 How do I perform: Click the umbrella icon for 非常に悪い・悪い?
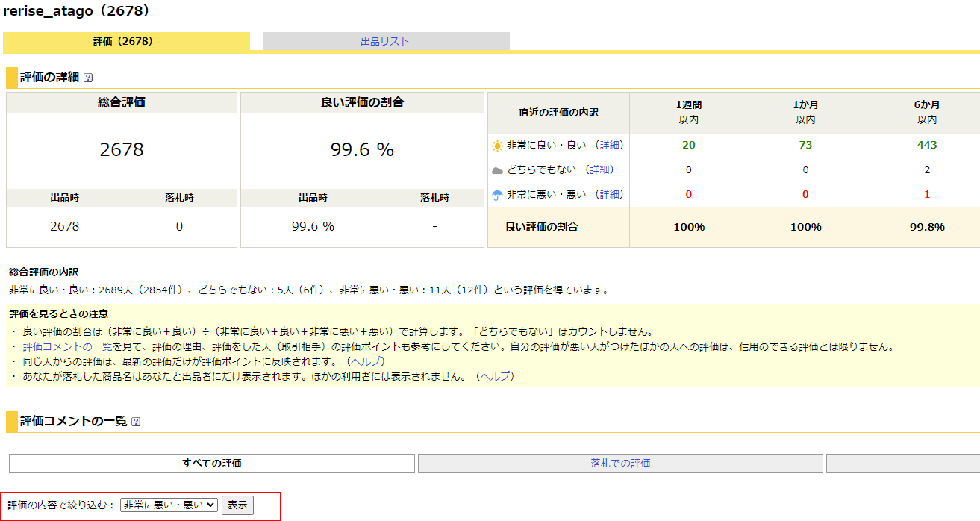pos(497,195)
